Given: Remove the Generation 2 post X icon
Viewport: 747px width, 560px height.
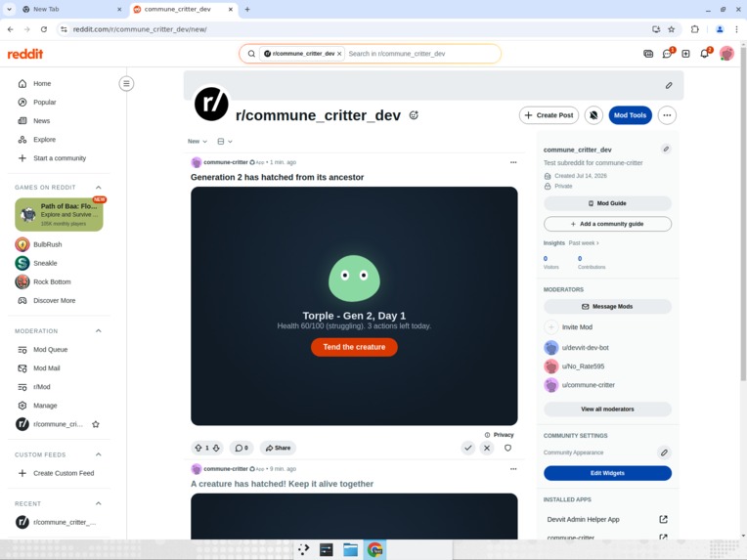Looking at the screenshot, I should [x=486, y=448].
